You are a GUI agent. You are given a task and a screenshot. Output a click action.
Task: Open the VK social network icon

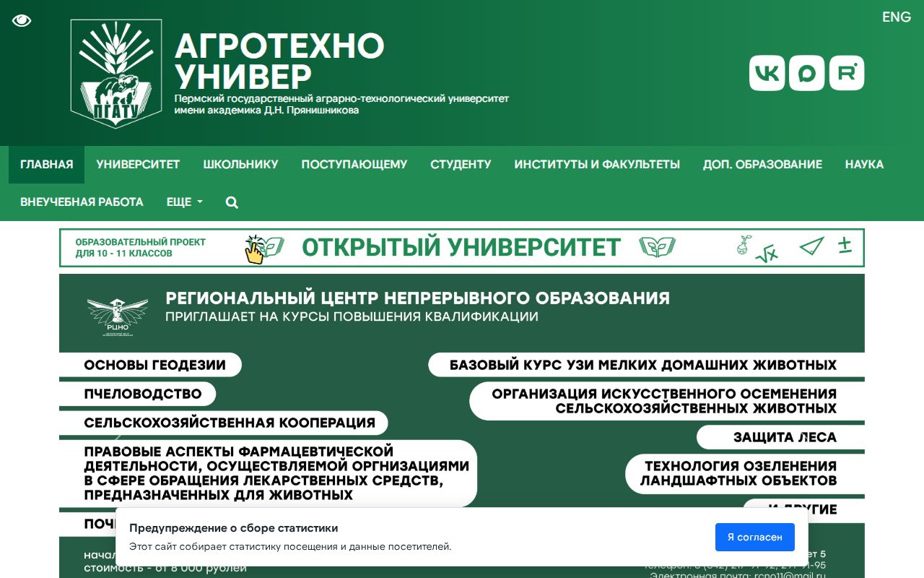point(767,73)
